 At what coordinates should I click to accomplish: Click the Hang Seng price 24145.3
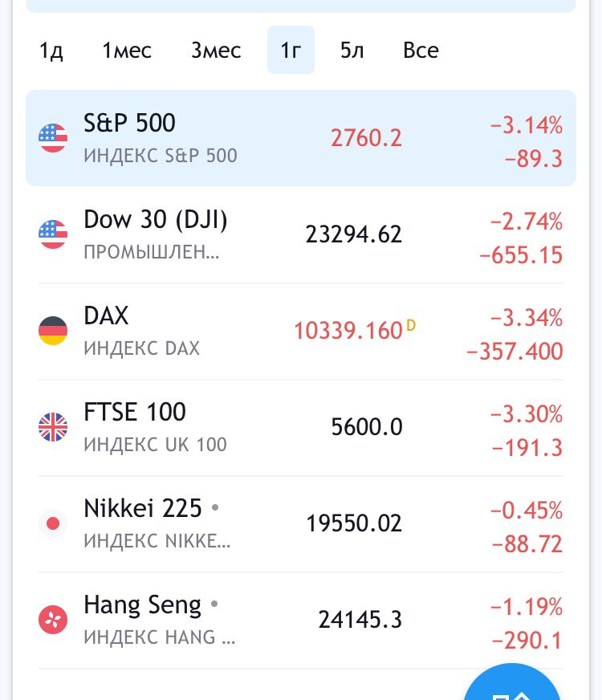360,620
